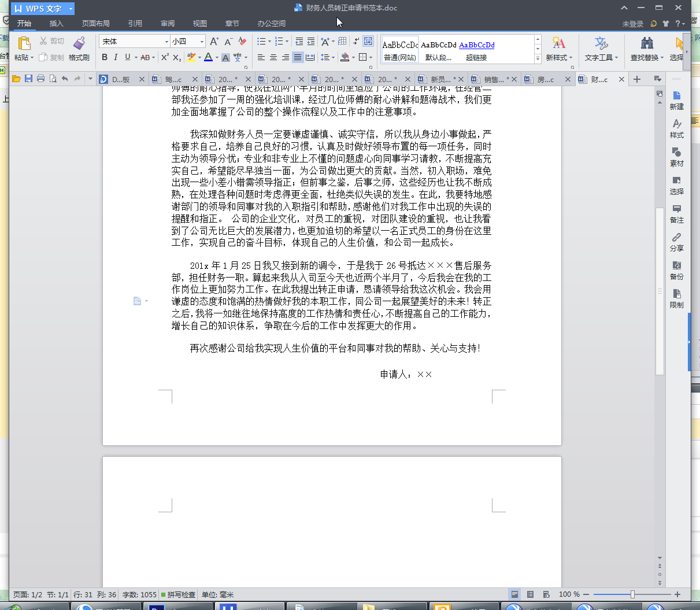700x610 pixels.
Task: Click the Format Painter (格式刷) brush icon
Action: pos(79,43)
